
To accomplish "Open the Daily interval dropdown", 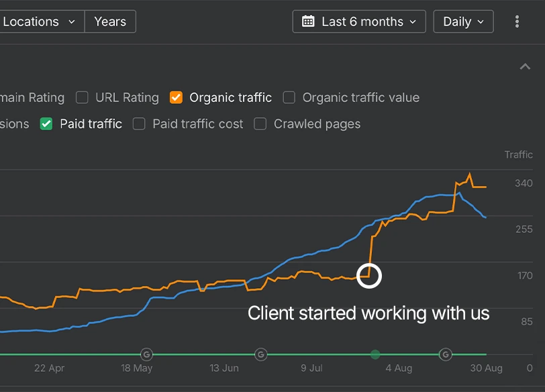I will (463, 21).
